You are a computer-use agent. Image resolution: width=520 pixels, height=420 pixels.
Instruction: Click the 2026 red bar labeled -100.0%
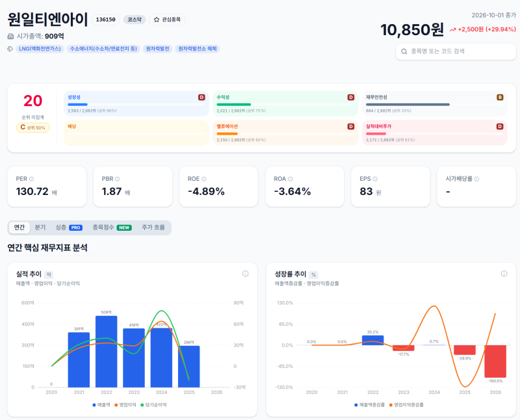[x=495, y=361]
